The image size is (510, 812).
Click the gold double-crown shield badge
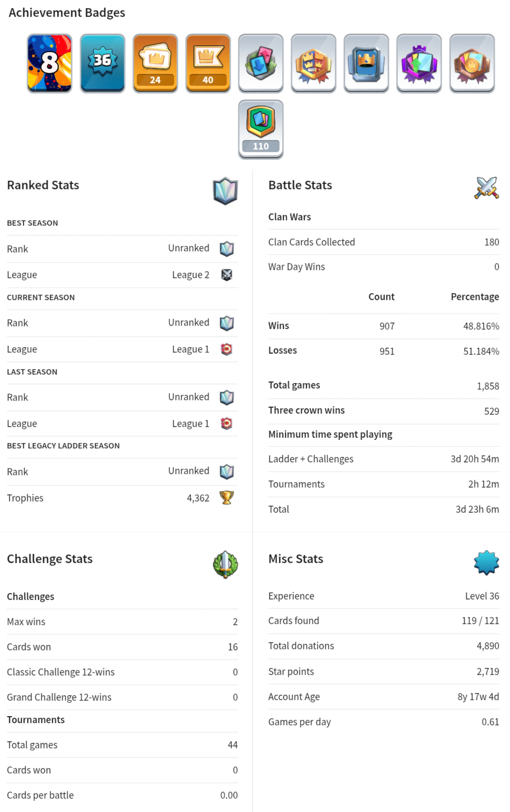point(313,63)
